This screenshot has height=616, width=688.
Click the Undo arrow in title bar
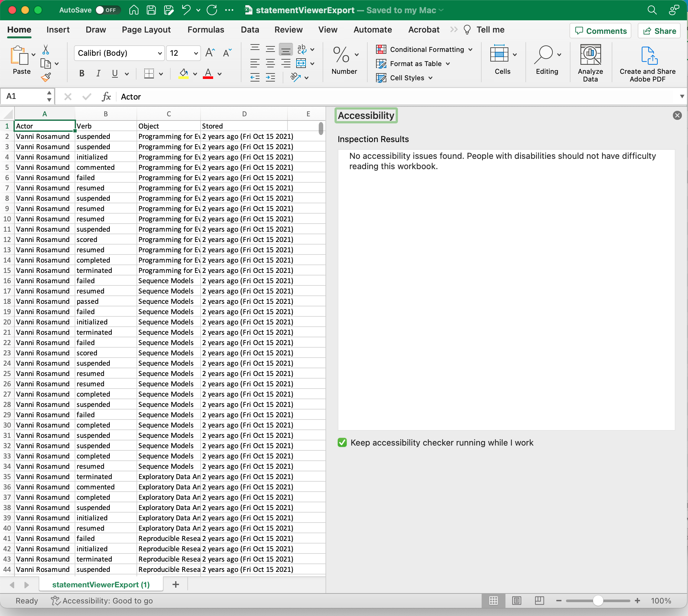click(186, 10)
